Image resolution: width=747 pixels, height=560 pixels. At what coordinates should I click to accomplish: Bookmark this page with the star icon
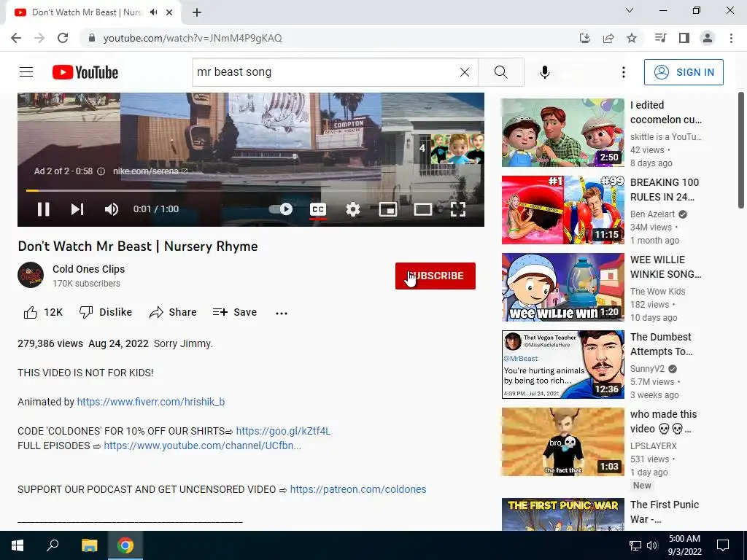632,38
